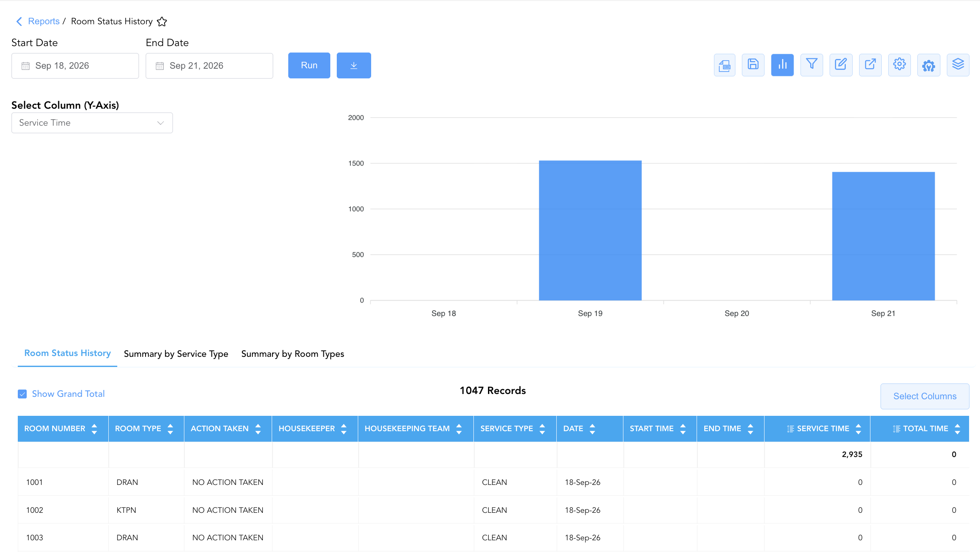Click room number 1001 cell
This screenshot has width=980, height=552.
click(x=63, y=482)
